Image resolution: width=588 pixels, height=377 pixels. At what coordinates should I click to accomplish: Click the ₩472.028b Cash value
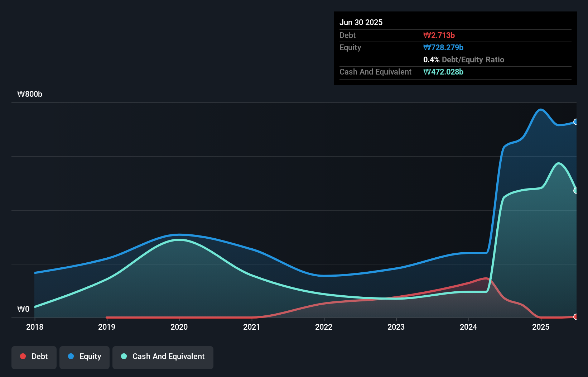pos(443,72)
